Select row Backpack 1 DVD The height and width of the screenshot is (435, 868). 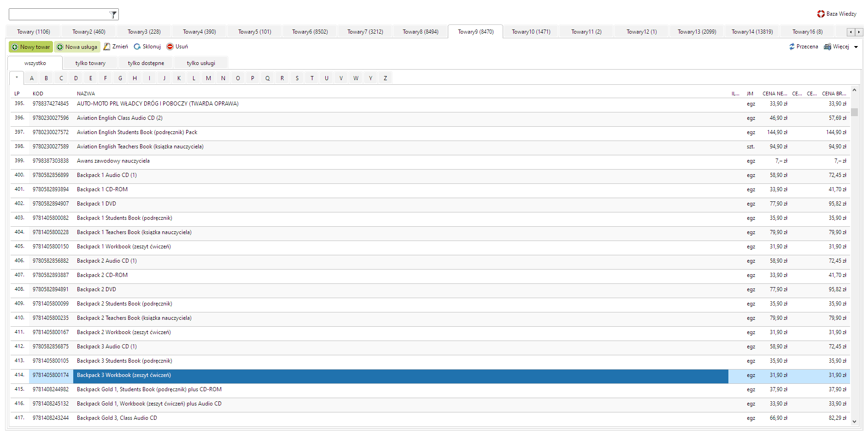pos(96,204)
